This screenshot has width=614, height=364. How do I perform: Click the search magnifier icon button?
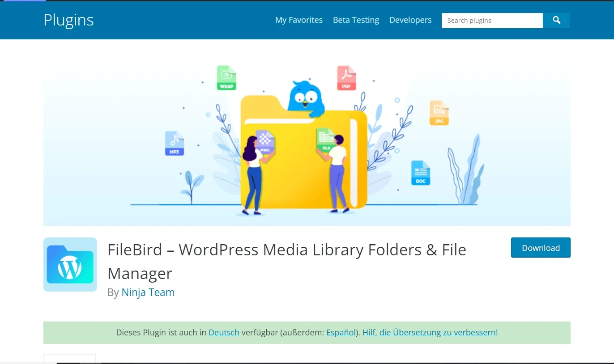[556, 21]
